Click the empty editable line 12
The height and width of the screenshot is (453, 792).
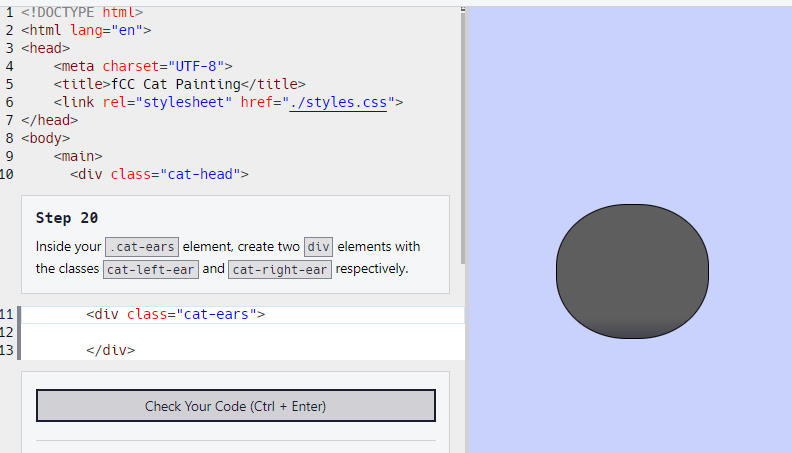tap(242, 332)
